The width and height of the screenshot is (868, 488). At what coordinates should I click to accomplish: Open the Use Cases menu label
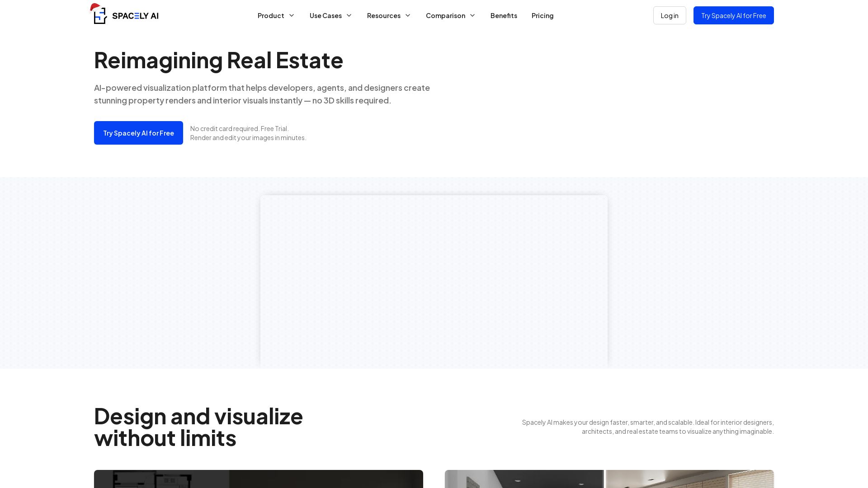coord(325,15)
